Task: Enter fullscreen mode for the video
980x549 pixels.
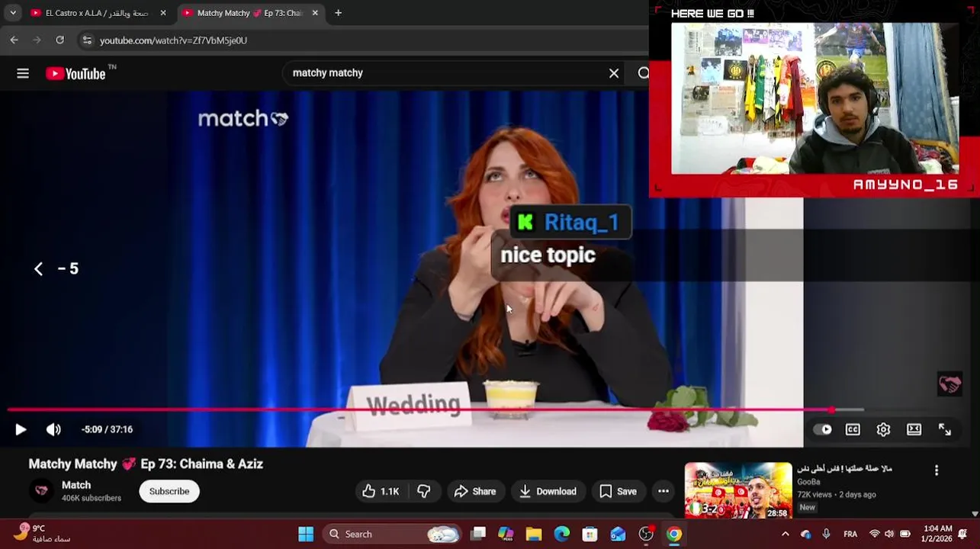Action: coord(945,429)
